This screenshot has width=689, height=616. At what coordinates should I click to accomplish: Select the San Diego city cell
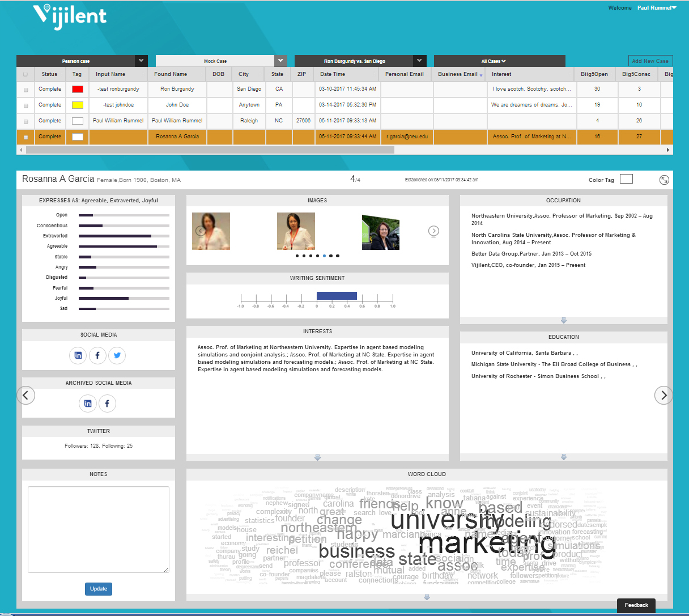[x=249, y=89]
